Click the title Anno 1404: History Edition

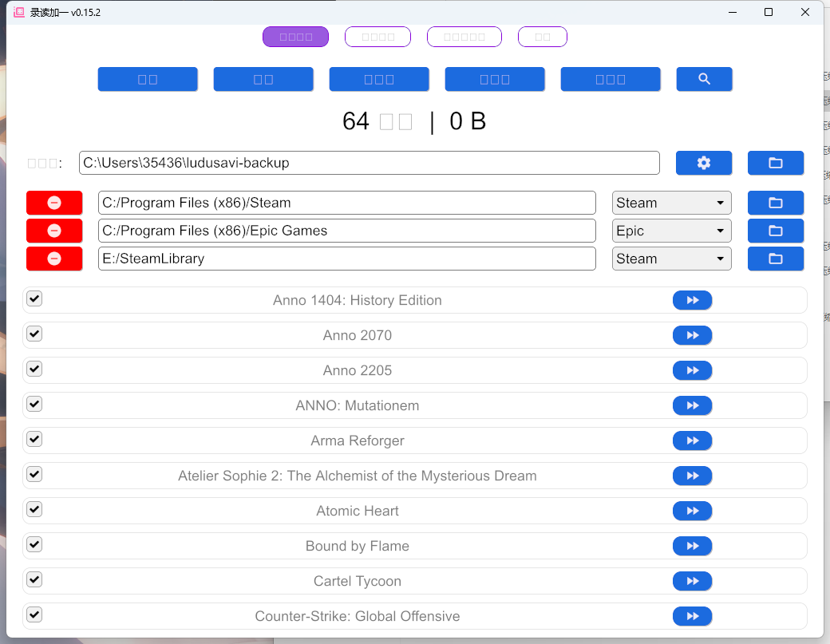(358, 300)
